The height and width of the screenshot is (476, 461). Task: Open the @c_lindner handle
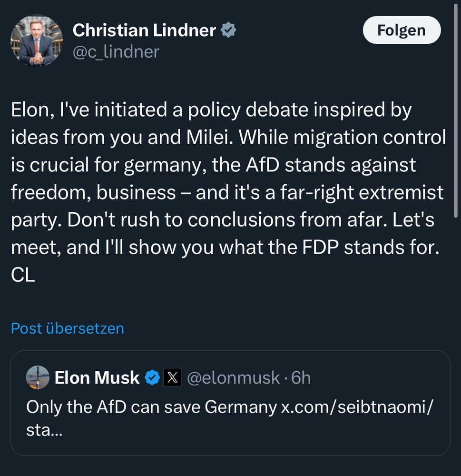pyautogui.click(x=116, y=52)
